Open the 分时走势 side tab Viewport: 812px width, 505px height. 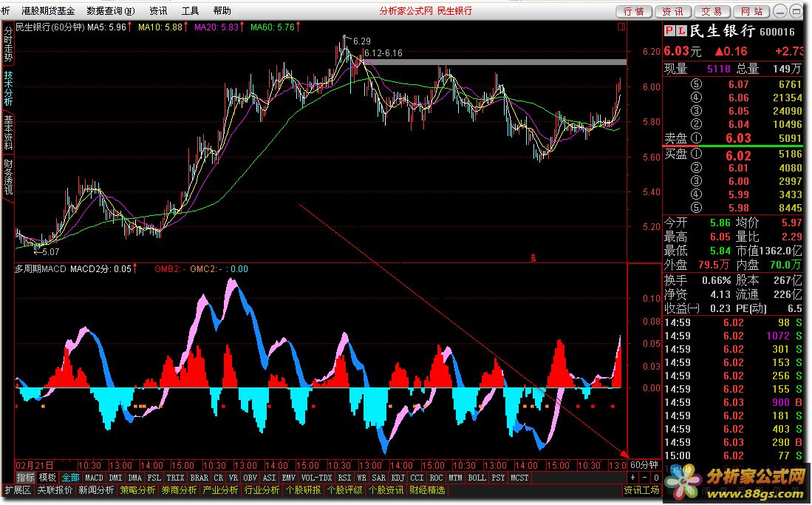click(x=8, y=44)
